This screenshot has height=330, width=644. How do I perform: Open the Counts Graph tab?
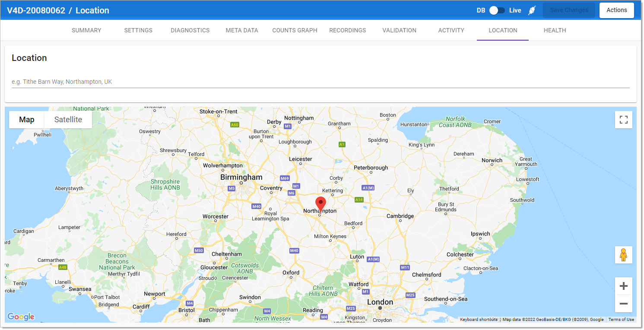[295, 30]
